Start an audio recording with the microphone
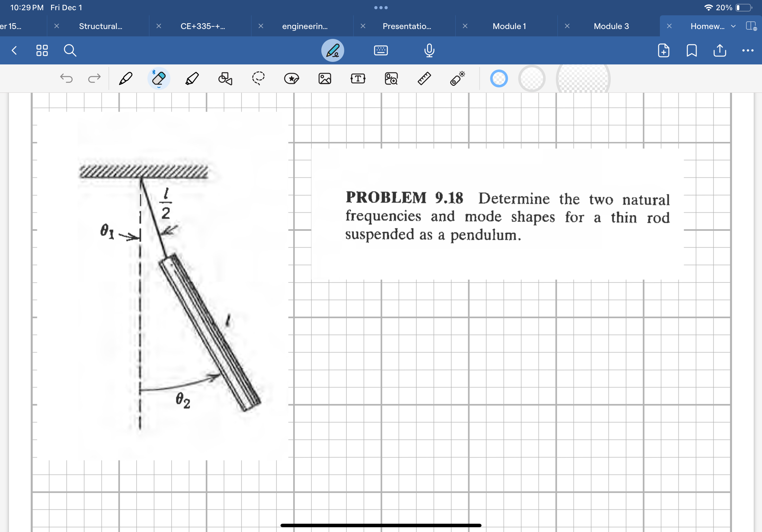Viewport: 762px width, 532px height. pos(429,50)
